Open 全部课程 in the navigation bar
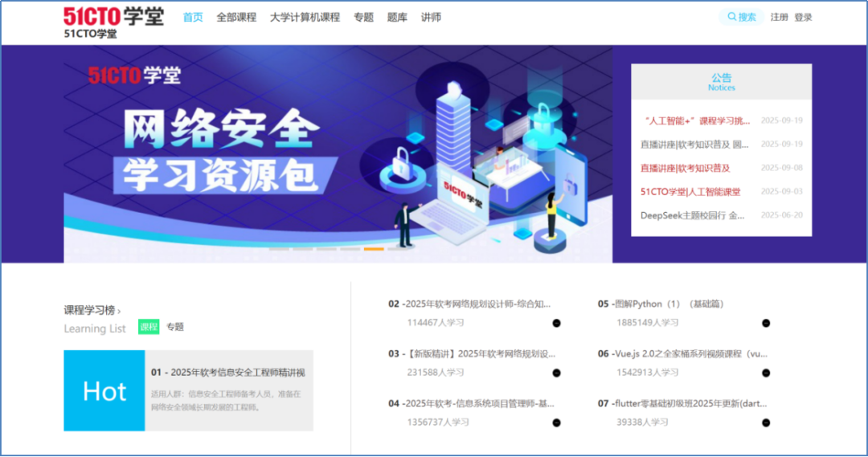The image size is (868, 457). 236,17
